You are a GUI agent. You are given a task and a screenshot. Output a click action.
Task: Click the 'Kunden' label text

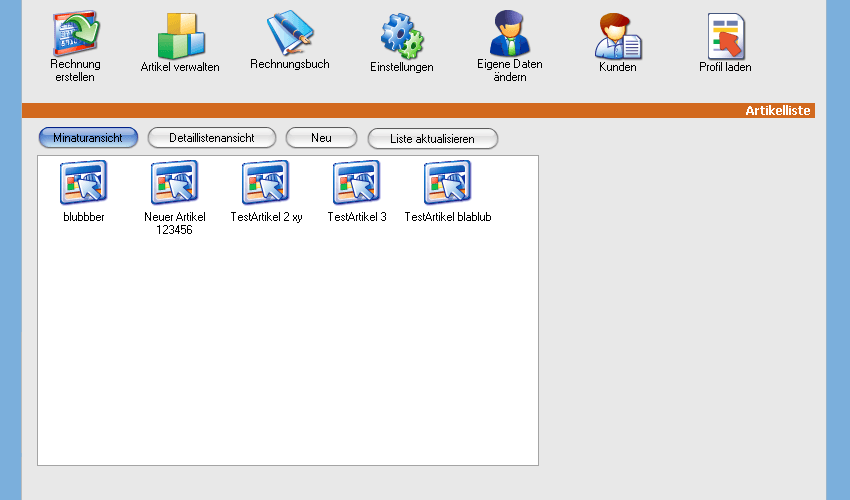(x=617, y=67)
